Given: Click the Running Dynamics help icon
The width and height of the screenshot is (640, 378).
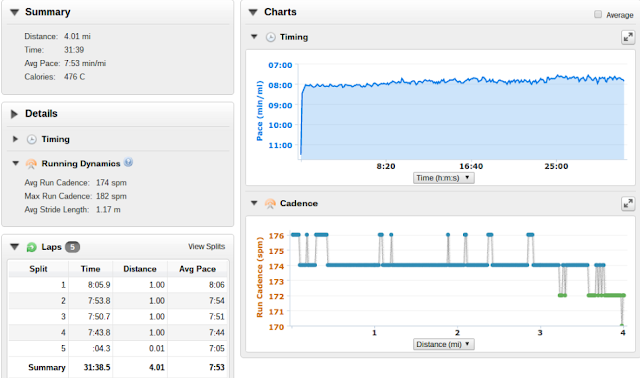Looking at the screenshot, I should 128,162.
